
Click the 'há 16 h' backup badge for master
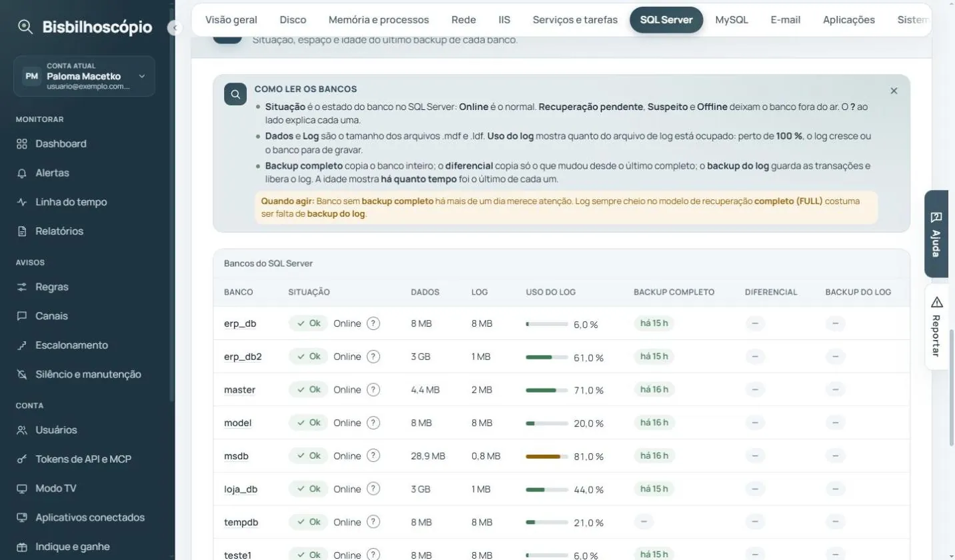(654, 389)
